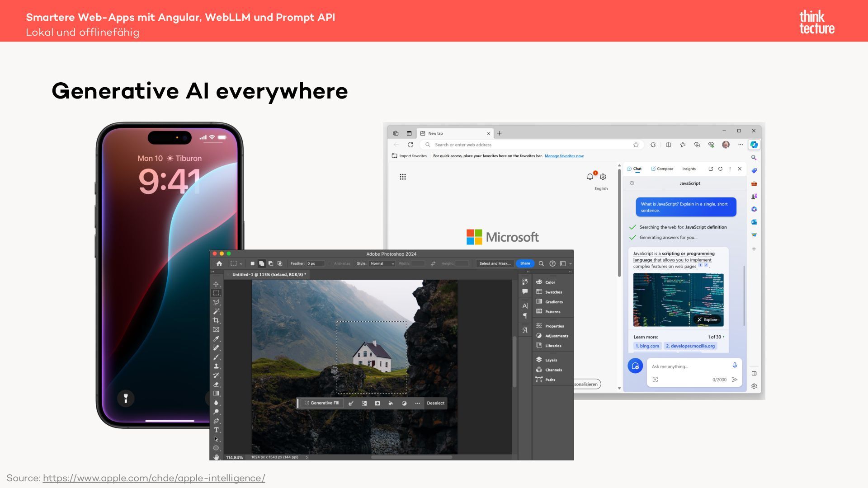Open the workspace switcher dropdown arrow
Screen dimensions: 868x488
tap(570, 263)
